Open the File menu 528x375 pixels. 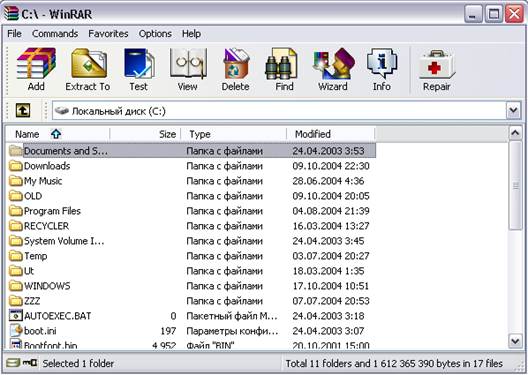tap(14, 34)
